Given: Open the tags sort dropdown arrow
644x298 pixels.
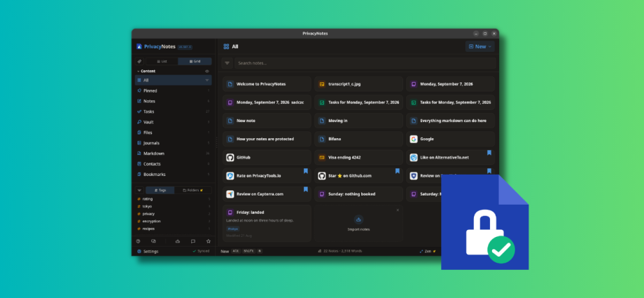Looking at the screenshot, I should [139, 190].
